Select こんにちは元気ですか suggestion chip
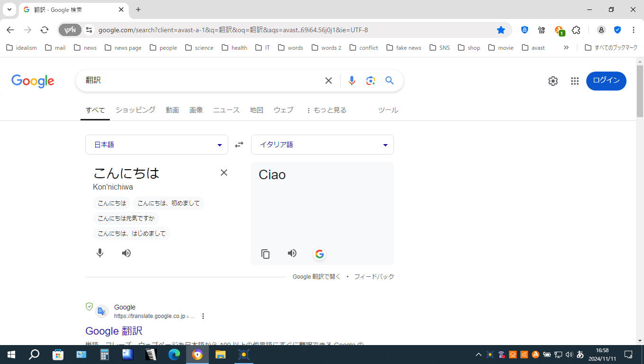644x364 pixels. tap(126, 218)
